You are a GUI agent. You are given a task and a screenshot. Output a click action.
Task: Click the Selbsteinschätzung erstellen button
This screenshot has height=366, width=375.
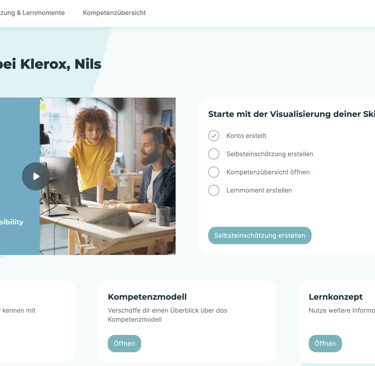point(260,235)
